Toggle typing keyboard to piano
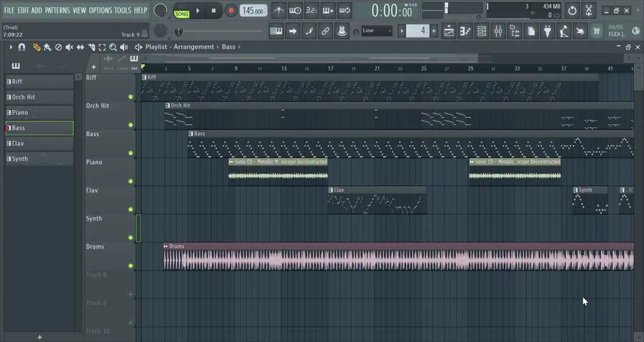644x342 pixels. (x=276, y=31)
